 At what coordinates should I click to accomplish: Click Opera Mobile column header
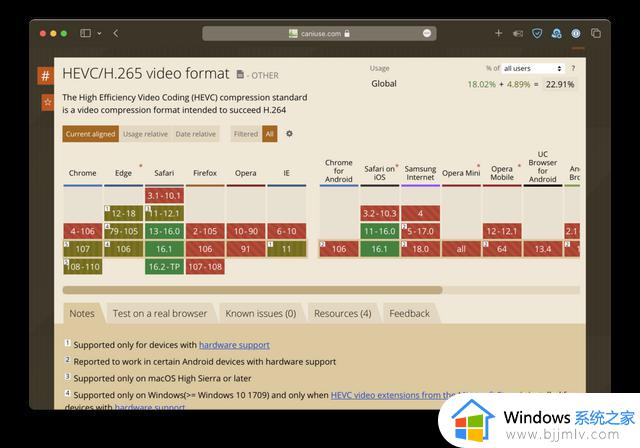502,173
